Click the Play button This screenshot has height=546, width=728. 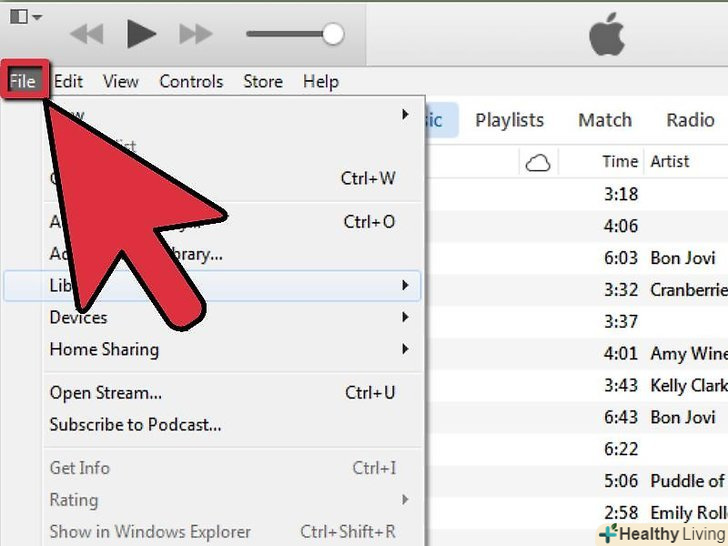[x=142, y=34]
